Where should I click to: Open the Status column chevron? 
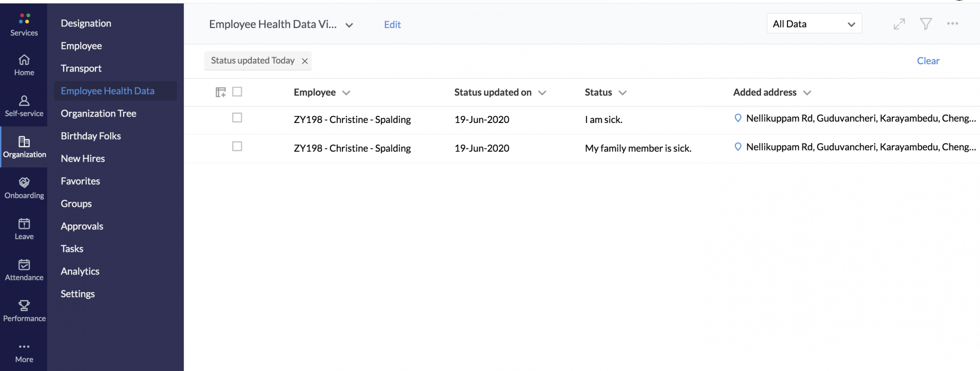pos(622,93)
